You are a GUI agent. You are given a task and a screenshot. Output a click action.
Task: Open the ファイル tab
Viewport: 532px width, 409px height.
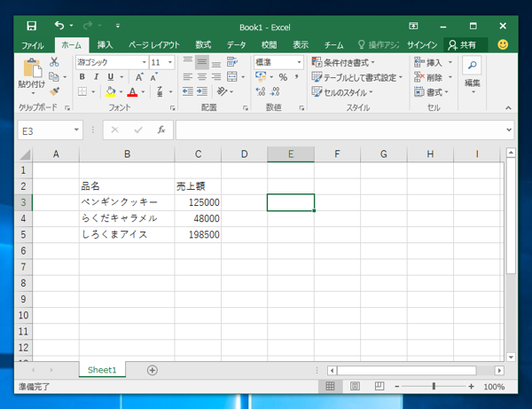coord(33,45)
